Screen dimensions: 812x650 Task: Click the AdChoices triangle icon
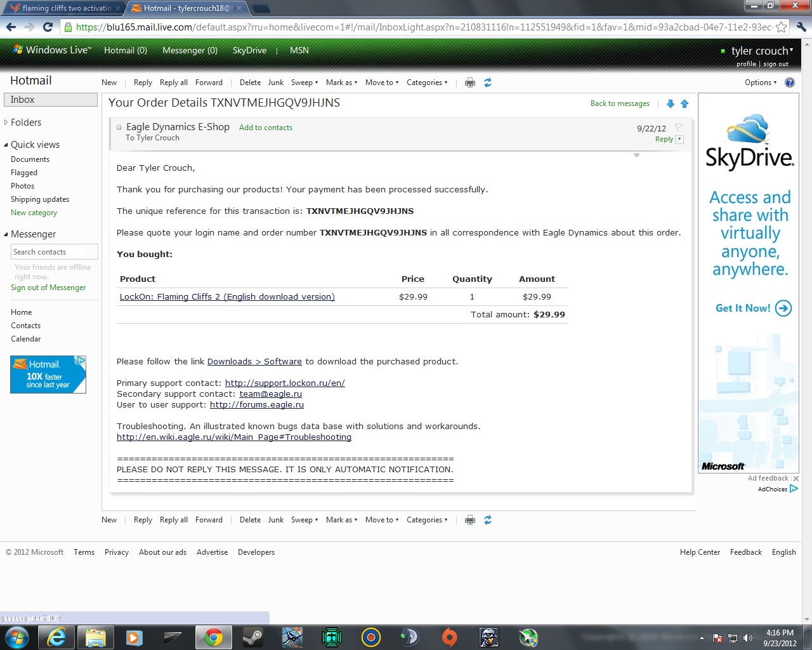(x=794, y=489)
